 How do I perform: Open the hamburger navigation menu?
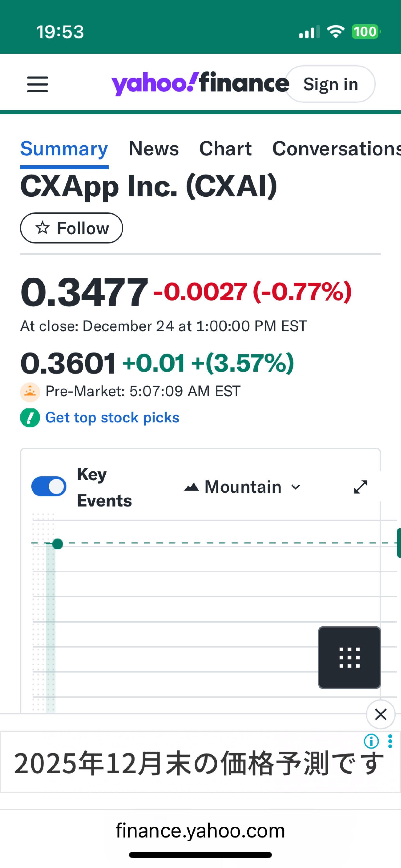click(x=37, y=84)
